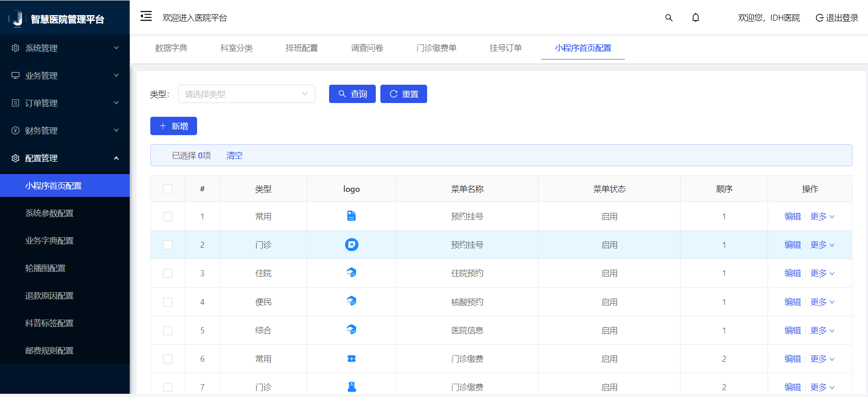This screenshot has height=397, width=868.
Task: Open 更多 dropdown for 住院预约
Action: pyautogui.click(x=822, y=273)
